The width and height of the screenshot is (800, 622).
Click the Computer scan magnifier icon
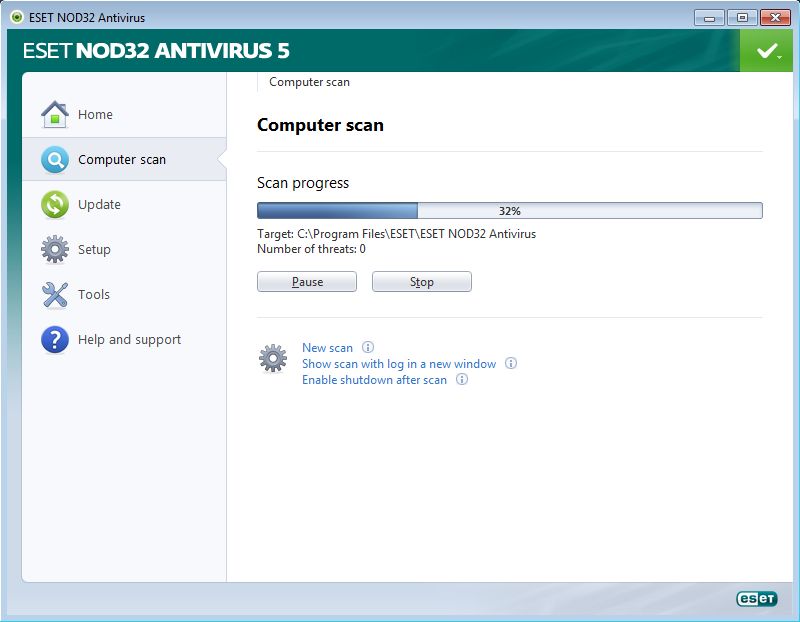pos(55,160)
